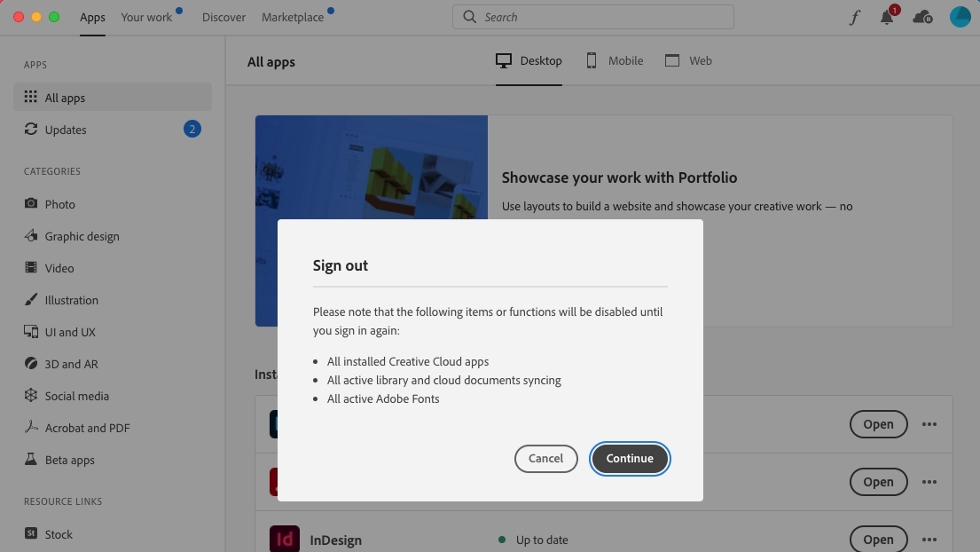Open the notifications bell
Screen dimensions: 980x552
tap(887, 17)
